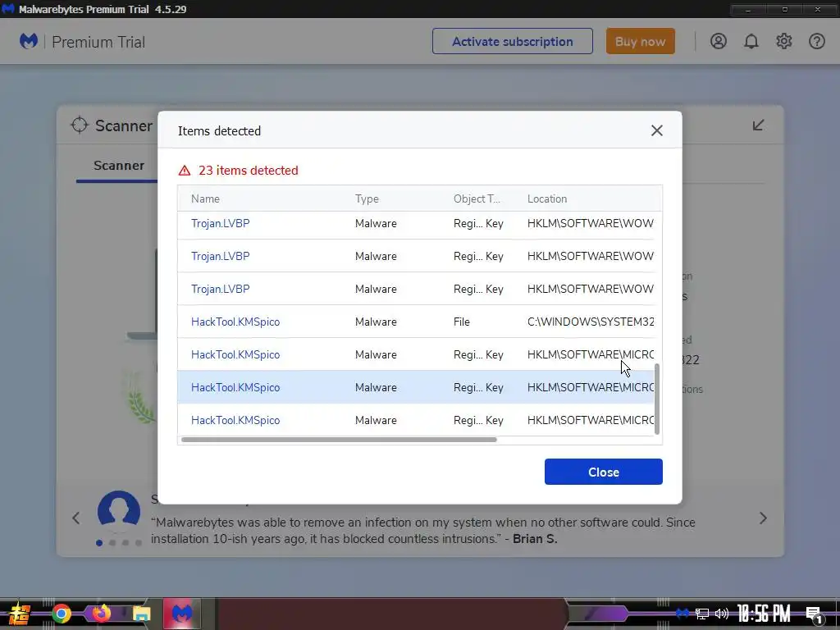
Task: Open the help question mark icon
Action: click(817, 41)
